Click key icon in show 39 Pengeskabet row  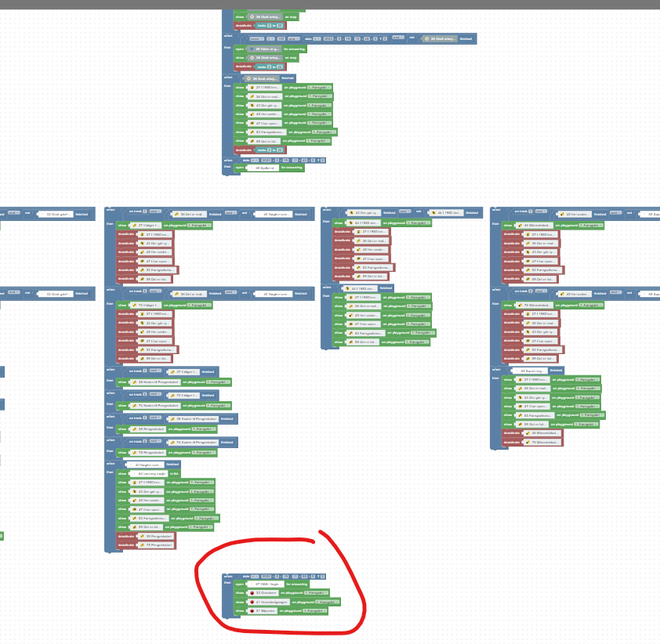[135, 429]
